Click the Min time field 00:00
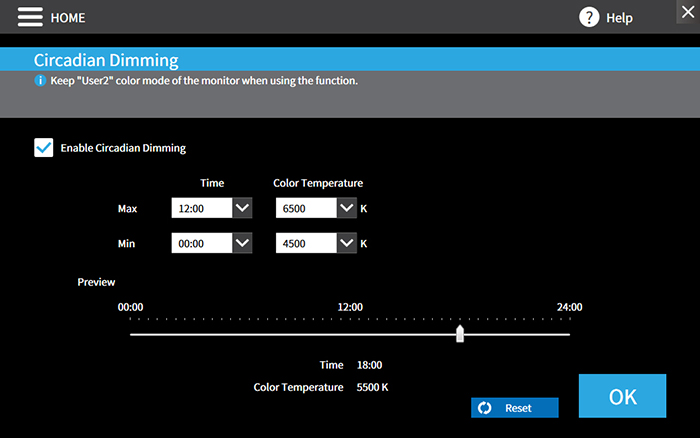Image resolution: width=700 pixels, height=438 pixels. click(x=202, y=243)
